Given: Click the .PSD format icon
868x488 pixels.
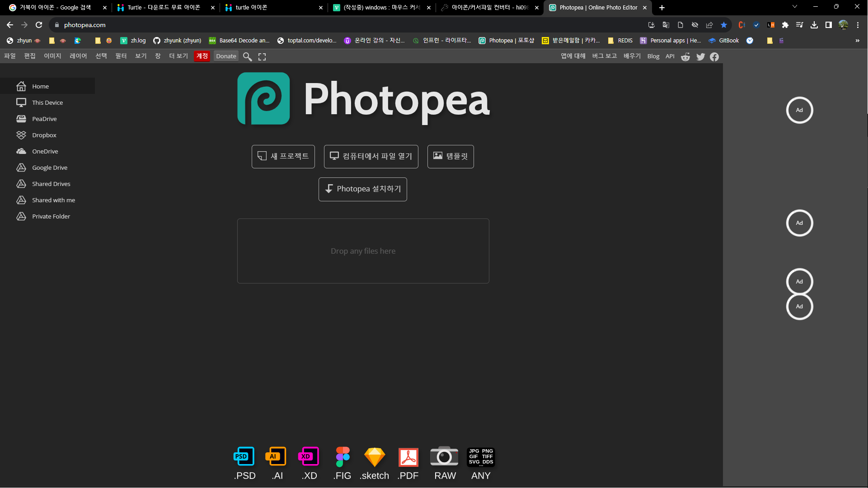Looking at the screenshot, I should tap(244, 457).
